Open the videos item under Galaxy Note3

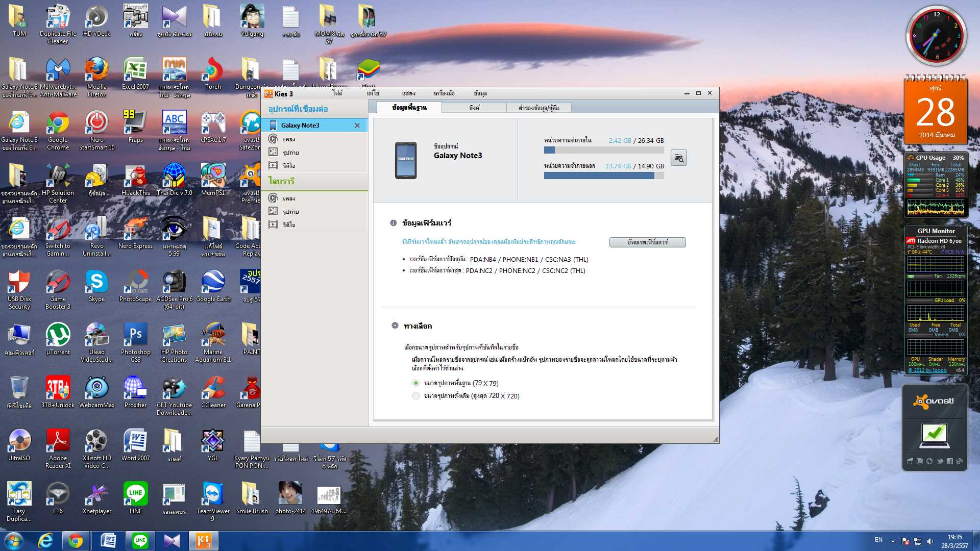pos(288,166)
